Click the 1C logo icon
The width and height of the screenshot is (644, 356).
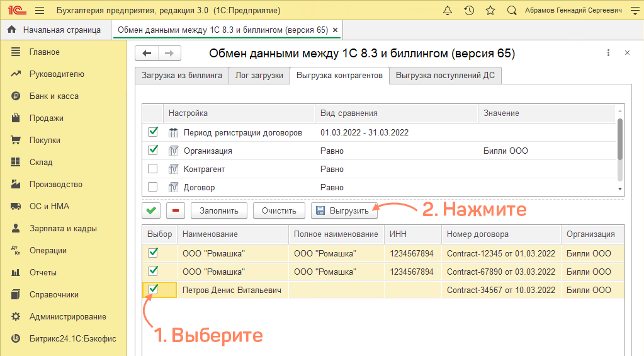pos(17,10)
